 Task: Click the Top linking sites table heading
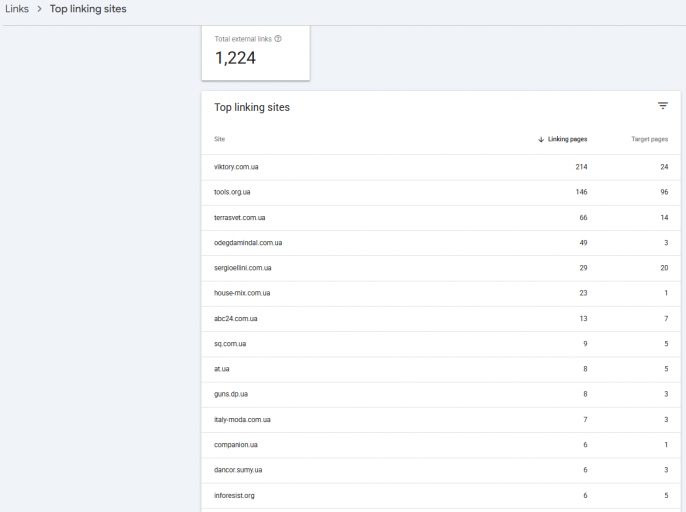tap(252, 107)
